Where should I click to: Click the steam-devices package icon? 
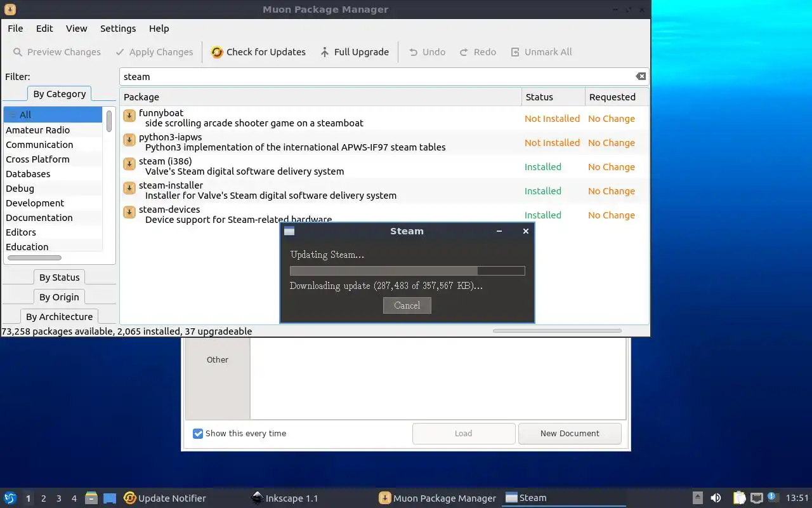(x=129, y=211)
